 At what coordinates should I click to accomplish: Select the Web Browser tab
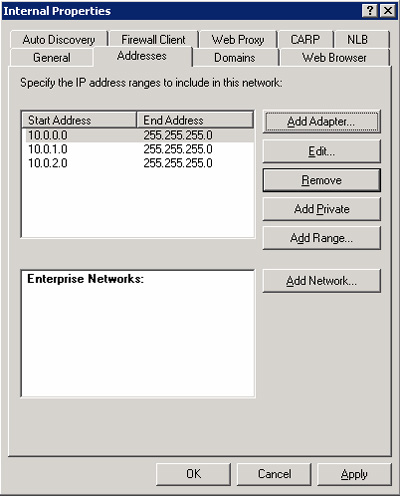click(334, 58)
